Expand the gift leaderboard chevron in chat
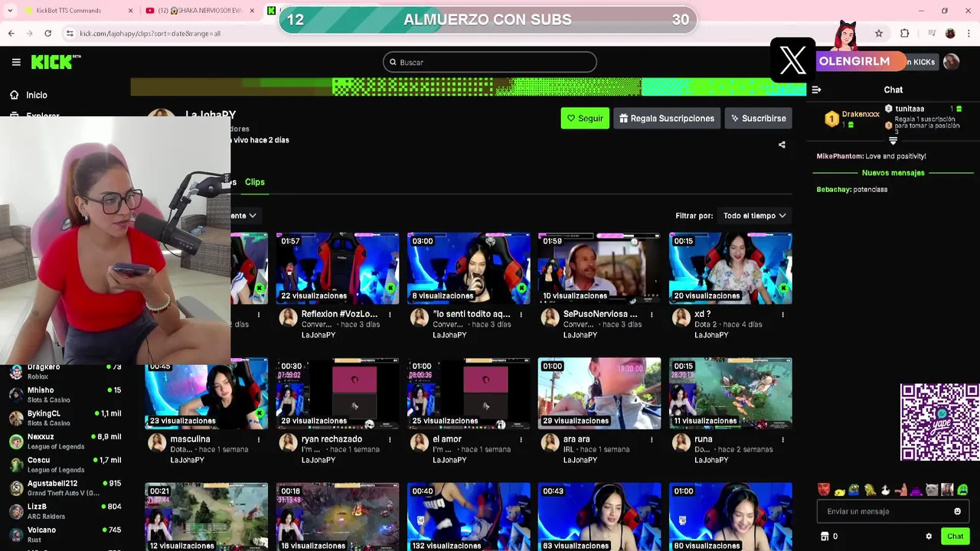 click(893, 141)
